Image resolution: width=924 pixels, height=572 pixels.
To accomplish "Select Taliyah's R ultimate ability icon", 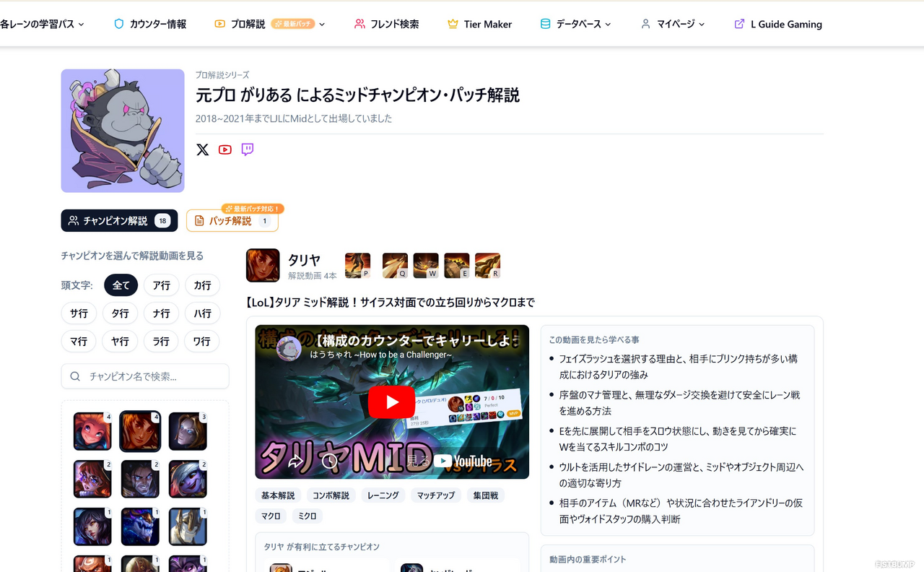I will pyautogui.click(x=488, y=266).
